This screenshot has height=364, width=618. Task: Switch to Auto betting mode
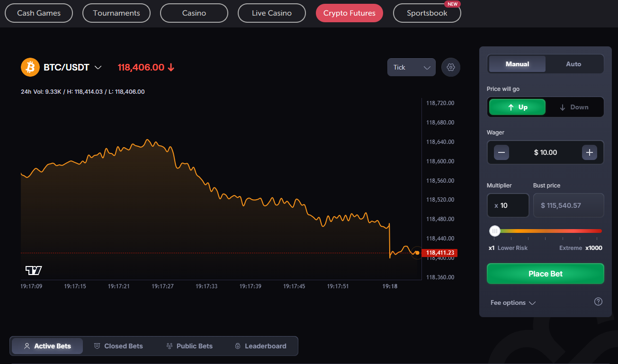point(573,64)
